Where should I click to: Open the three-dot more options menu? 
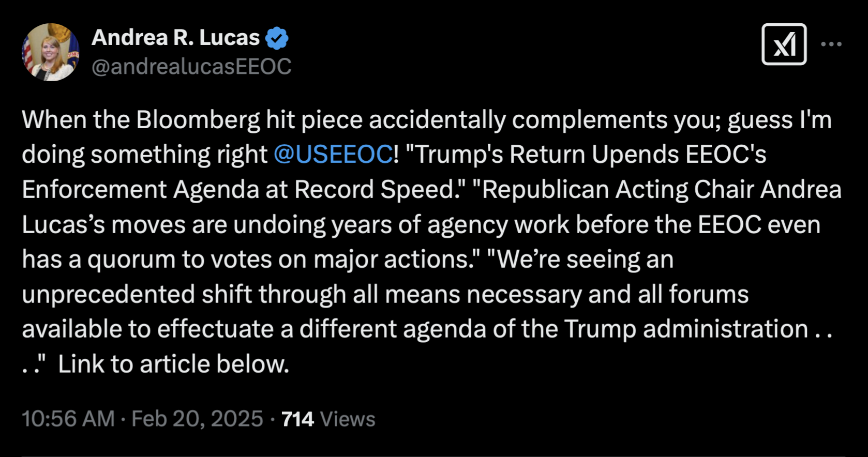click(831, 44)
